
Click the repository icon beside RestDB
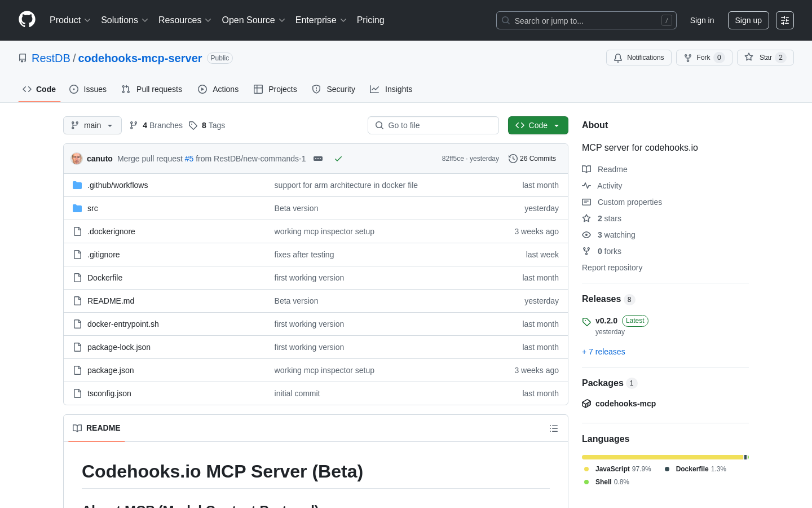(23, 58)
